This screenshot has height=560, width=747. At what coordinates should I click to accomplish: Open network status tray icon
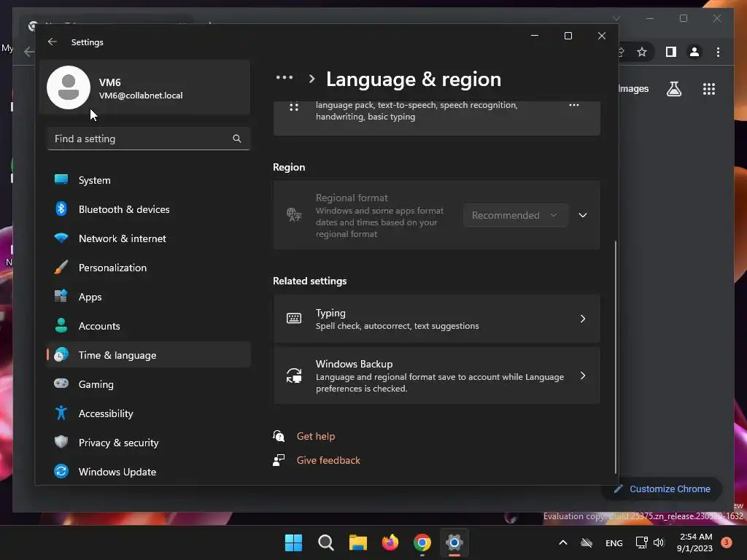click(x=641, y=542)
